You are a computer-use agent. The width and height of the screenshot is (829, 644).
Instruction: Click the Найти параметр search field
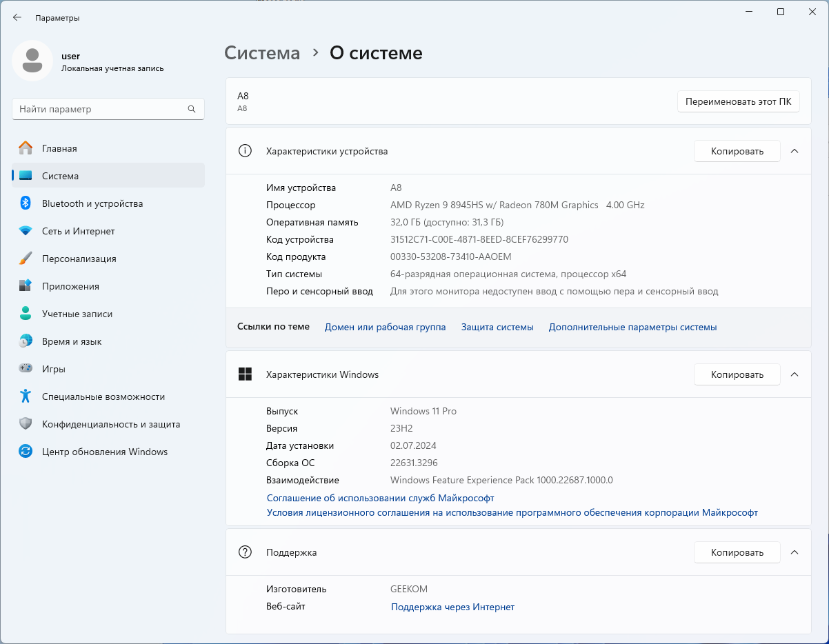[108, 109]
